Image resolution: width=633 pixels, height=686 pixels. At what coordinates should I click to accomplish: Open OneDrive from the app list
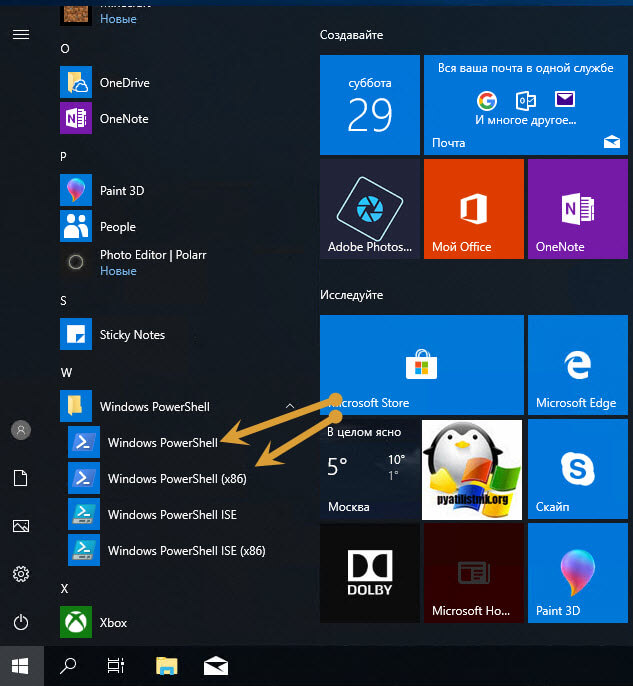coord(123,83)
